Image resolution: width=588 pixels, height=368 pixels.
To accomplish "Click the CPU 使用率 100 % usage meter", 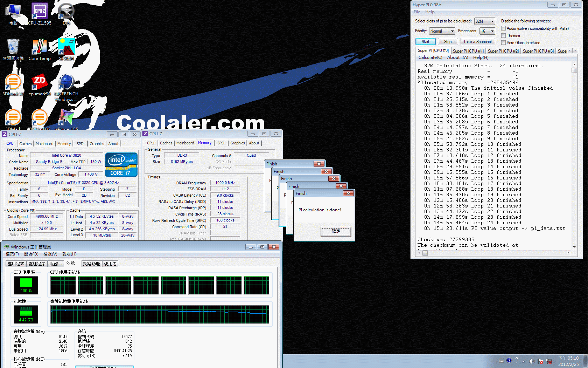I will click(x=26, y=285).
